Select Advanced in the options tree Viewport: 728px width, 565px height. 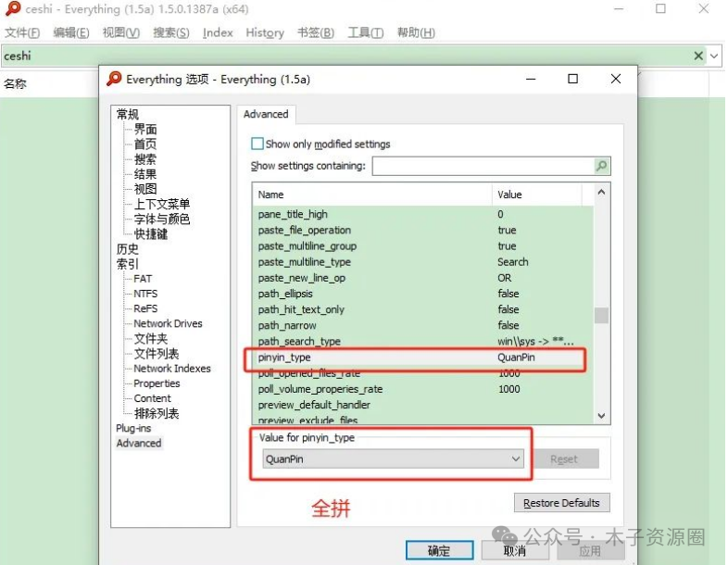(x=139, y=443)
